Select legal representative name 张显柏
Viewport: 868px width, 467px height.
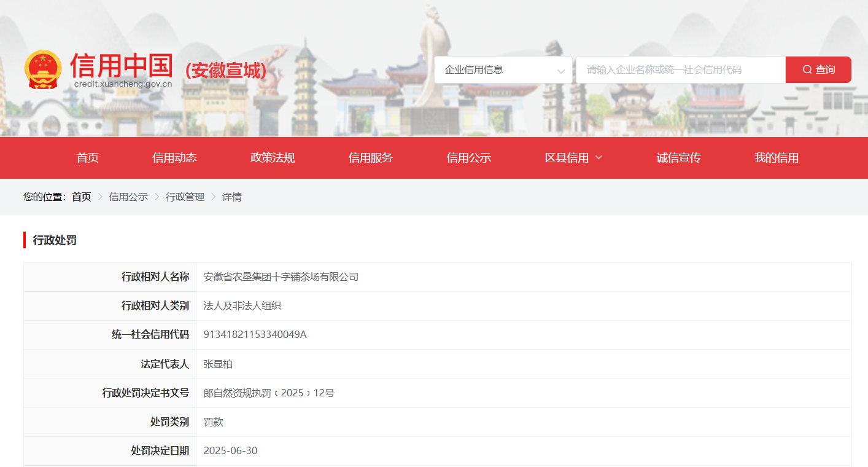tap(218, 364)
